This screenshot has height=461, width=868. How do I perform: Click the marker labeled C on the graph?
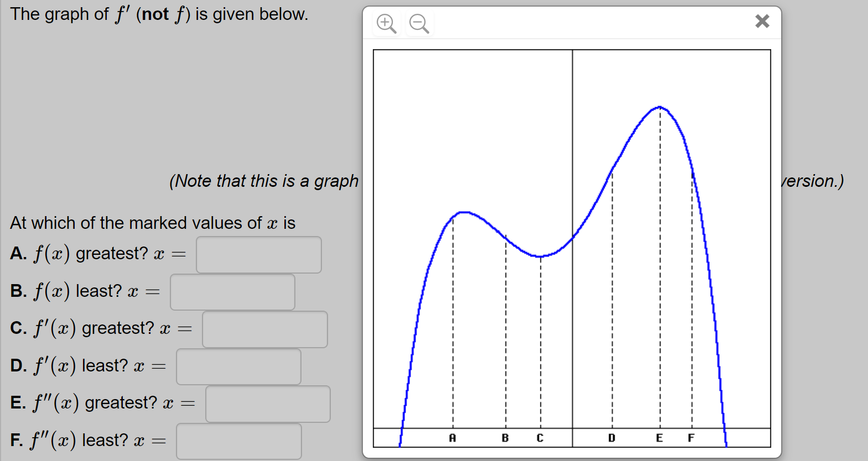pos(540,438)
